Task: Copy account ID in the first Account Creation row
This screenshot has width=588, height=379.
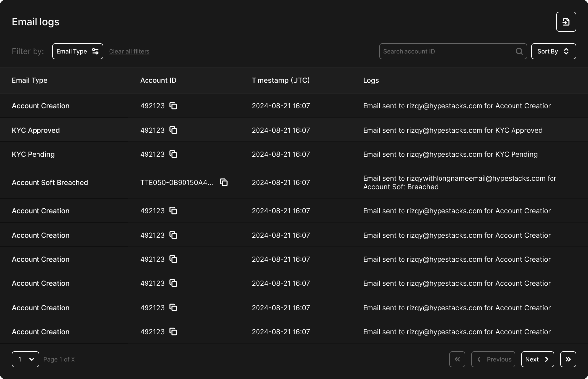Action: coord(173,106)
